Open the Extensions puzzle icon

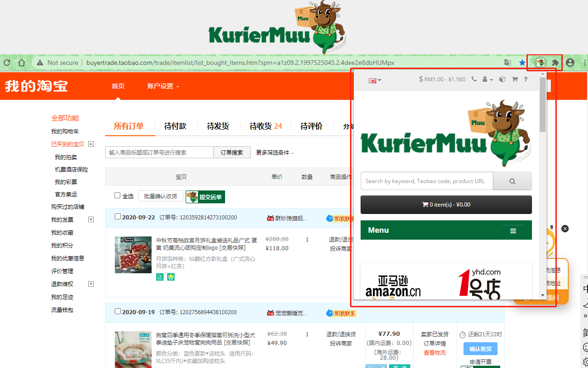[555, 63]
